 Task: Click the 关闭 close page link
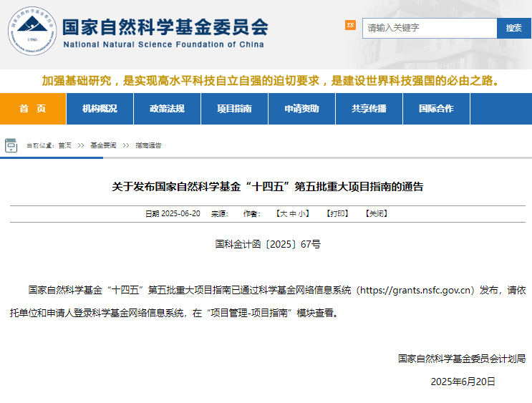click(377, 214)
